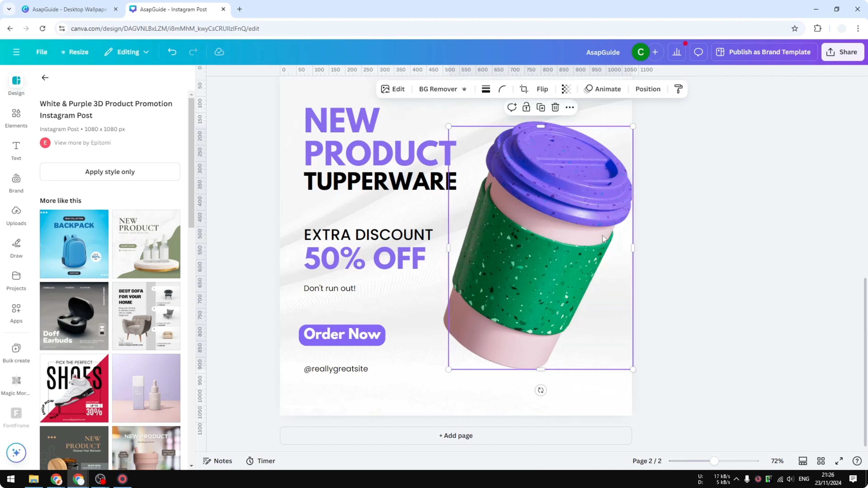Open the Transparency settings via the checkerboard icon
The width and height of the screenshot is (868, 488).
tap(566, 89)
